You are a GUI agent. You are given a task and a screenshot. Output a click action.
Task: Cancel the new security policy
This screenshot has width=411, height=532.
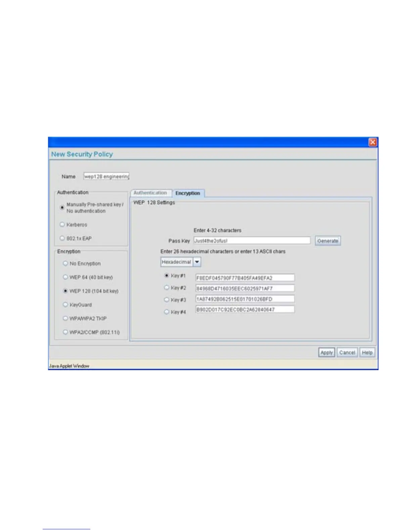pyautogui.click(x=347, y=352)
